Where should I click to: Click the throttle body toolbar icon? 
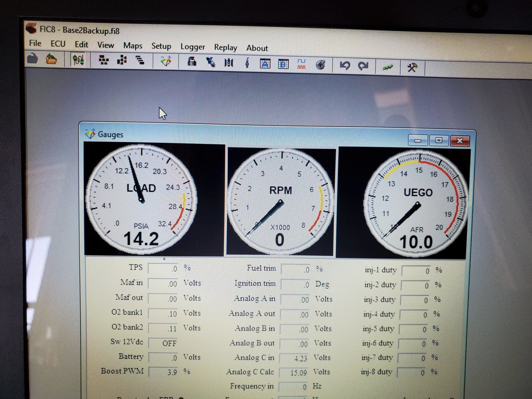pyautogui.click(x=229, y=63)
